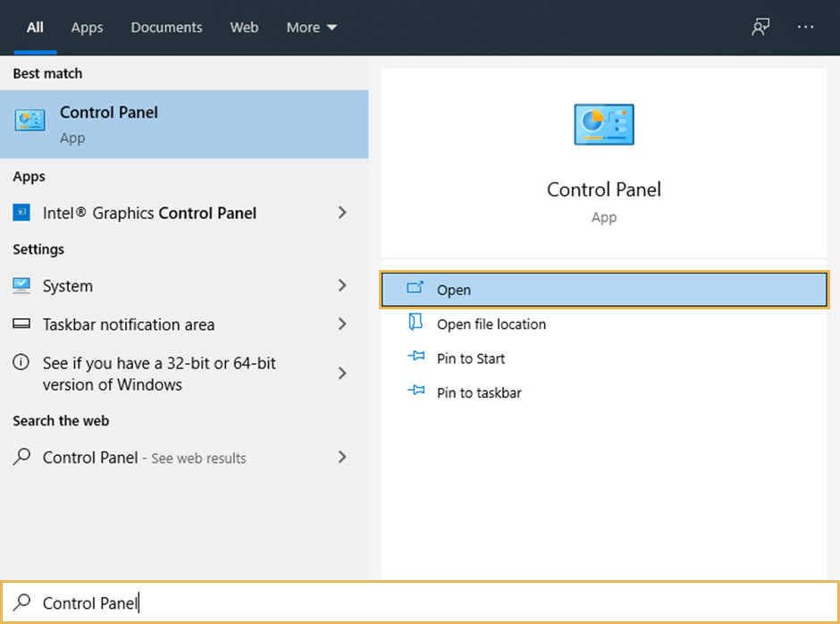840x624 pixels.
Task: Click the System monitor icon
Action: [x=22, y=286]
